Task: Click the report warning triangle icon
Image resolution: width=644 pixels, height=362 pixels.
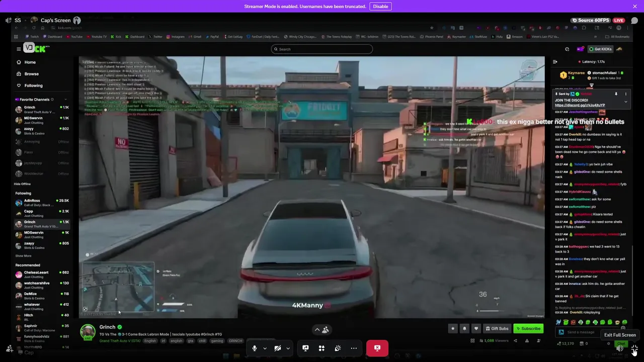Action: click(527, 341)
